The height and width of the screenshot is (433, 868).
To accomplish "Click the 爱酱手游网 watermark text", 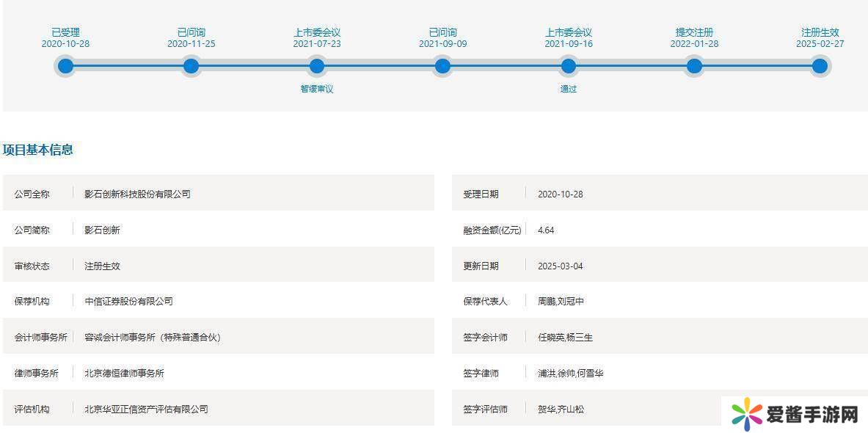I will coord(812,415).
